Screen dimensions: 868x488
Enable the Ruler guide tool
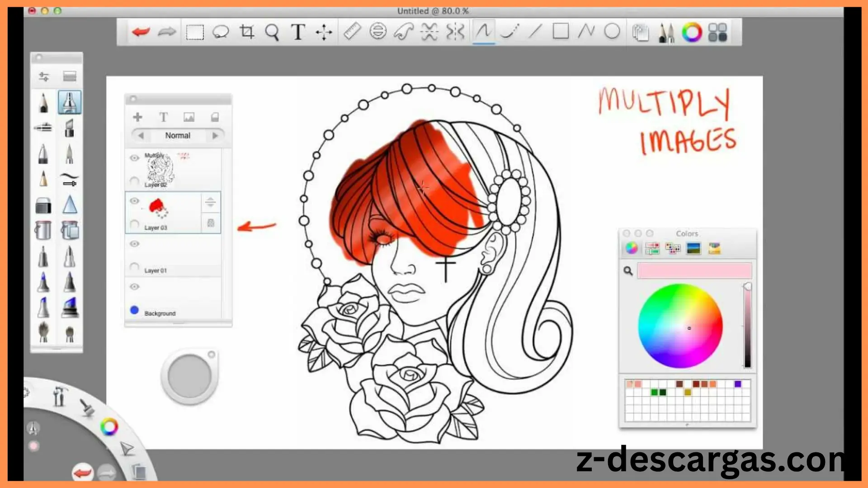[x=352, y=32]
